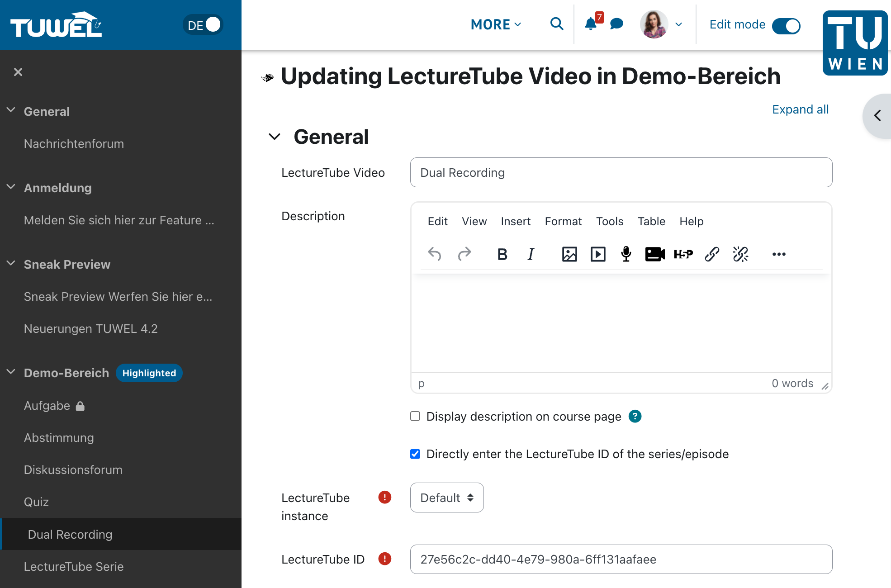This screenshot has height=588, width=891.
Task: Click the '0 words' counter
Action: pyautogui.click(x=792, y=384)
